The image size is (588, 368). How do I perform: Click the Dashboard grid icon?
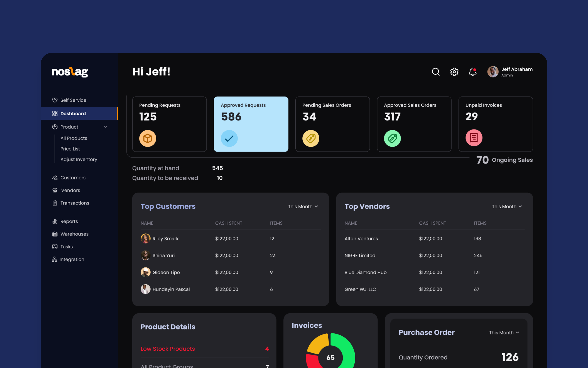point(55,113)
